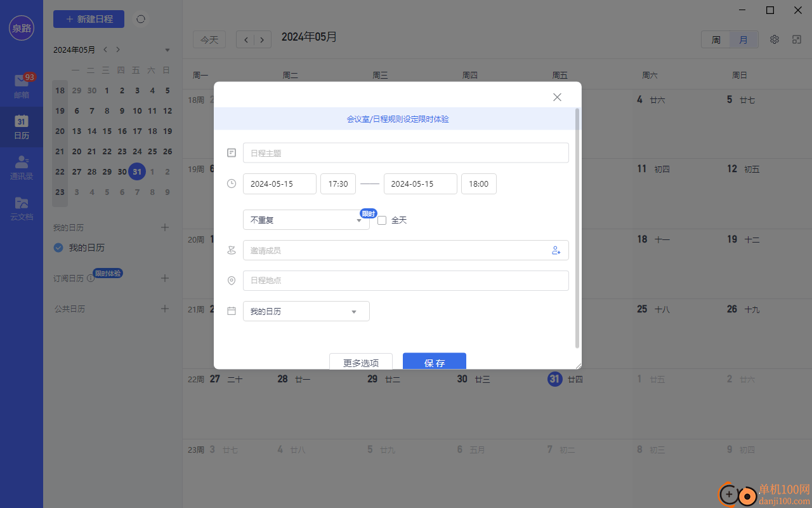Switch to 月 month view
The height and width of the screenshot is (508, 812).
[744, 39]
